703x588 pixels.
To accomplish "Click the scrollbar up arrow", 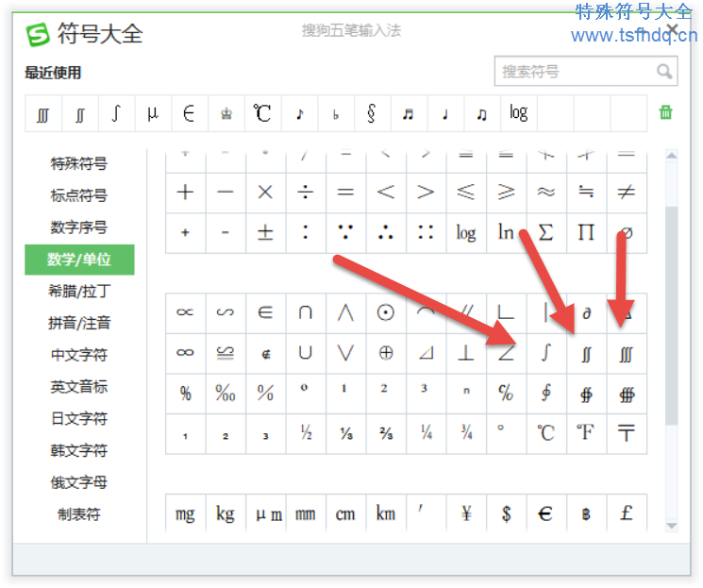I will (x=671, y=156).
